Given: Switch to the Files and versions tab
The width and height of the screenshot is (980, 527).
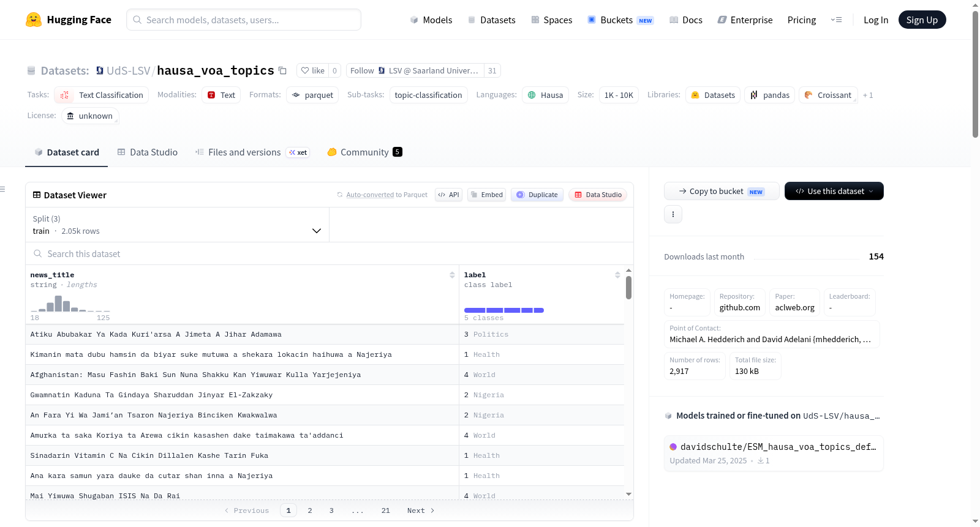Looking at the screenshot, I should (x=252, y=152).
